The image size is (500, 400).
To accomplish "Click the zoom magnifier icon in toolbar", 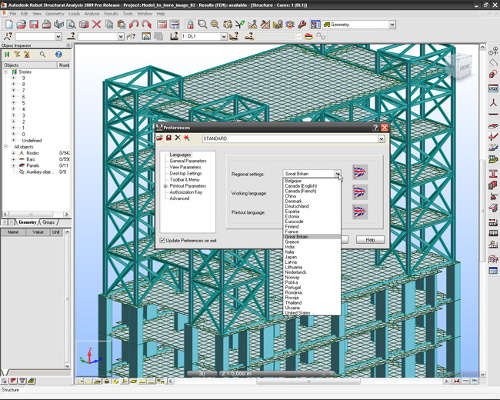I will click(x=202, y=24).
